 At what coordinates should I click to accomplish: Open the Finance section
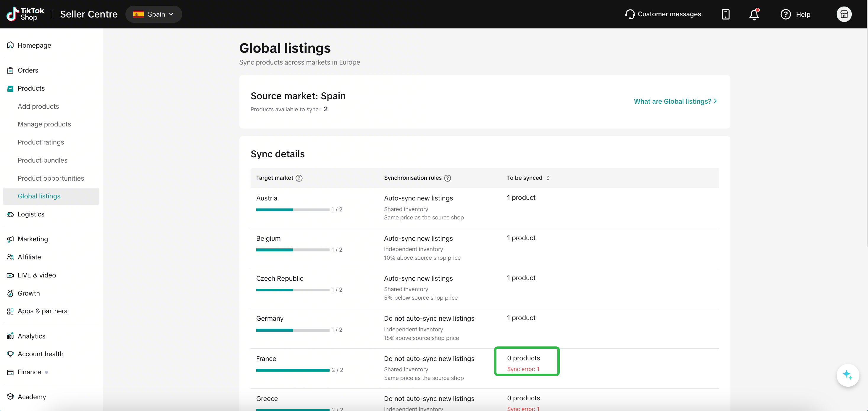[x=51, y=372]
